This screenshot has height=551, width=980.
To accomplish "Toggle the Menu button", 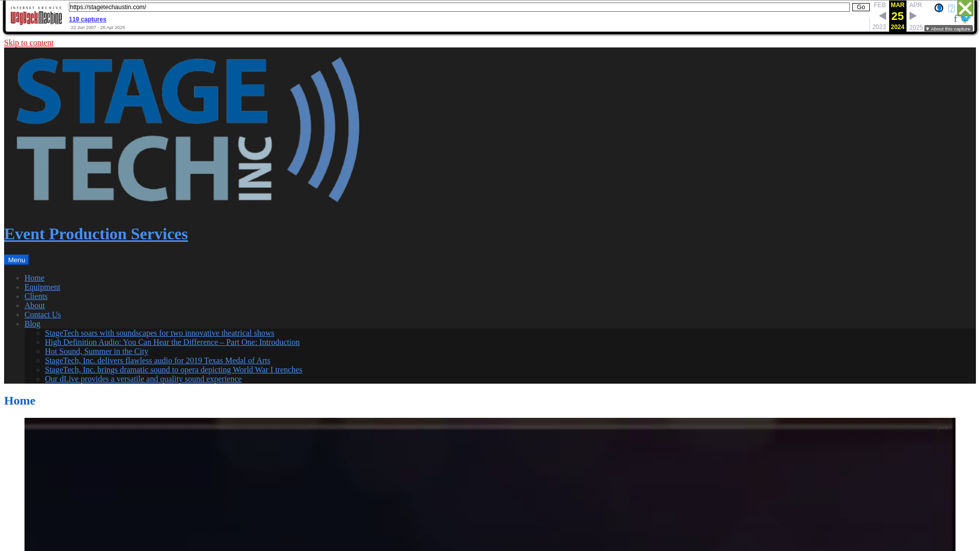I will click(16, 260).
